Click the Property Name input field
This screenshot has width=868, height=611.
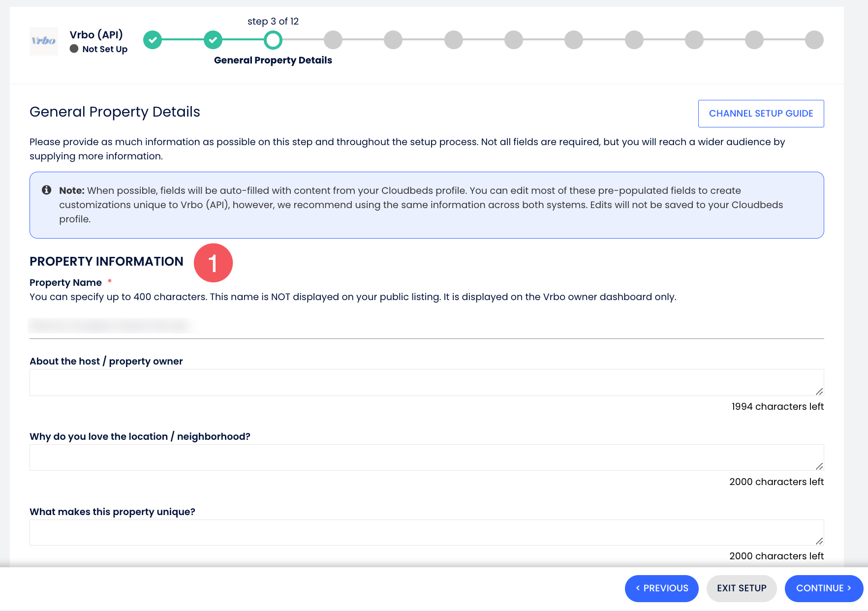426,326
